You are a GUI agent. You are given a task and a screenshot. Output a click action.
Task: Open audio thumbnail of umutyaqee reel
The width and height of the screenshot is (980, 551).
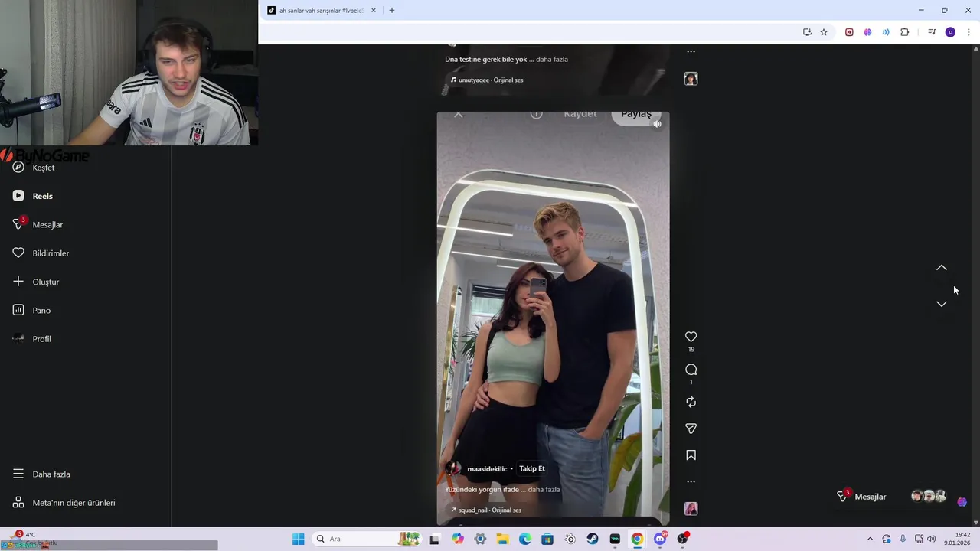[x=691, y=79]
